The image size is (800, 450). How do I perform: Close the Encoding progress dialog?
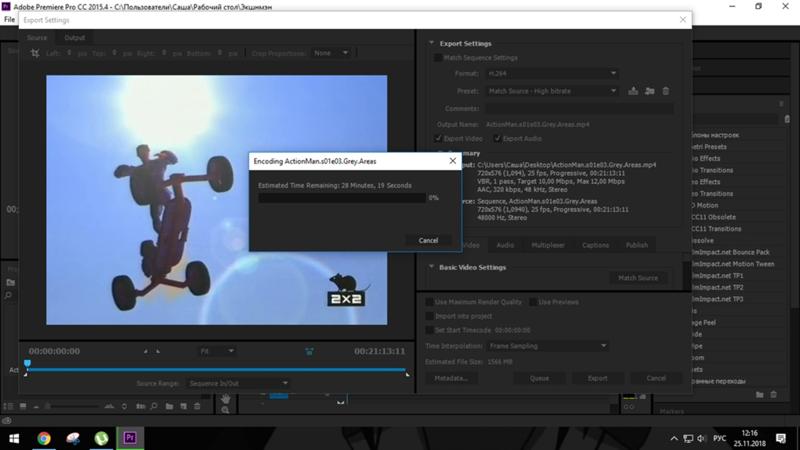[453, 161]
